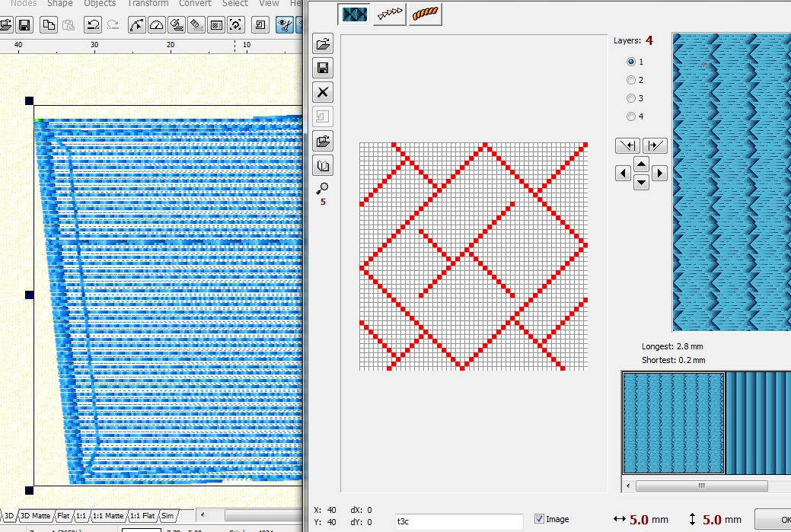This screenshot has width=791, height=532.
Task: Click the magnifier zoom icon above number 5
Action: click(323, 188)
